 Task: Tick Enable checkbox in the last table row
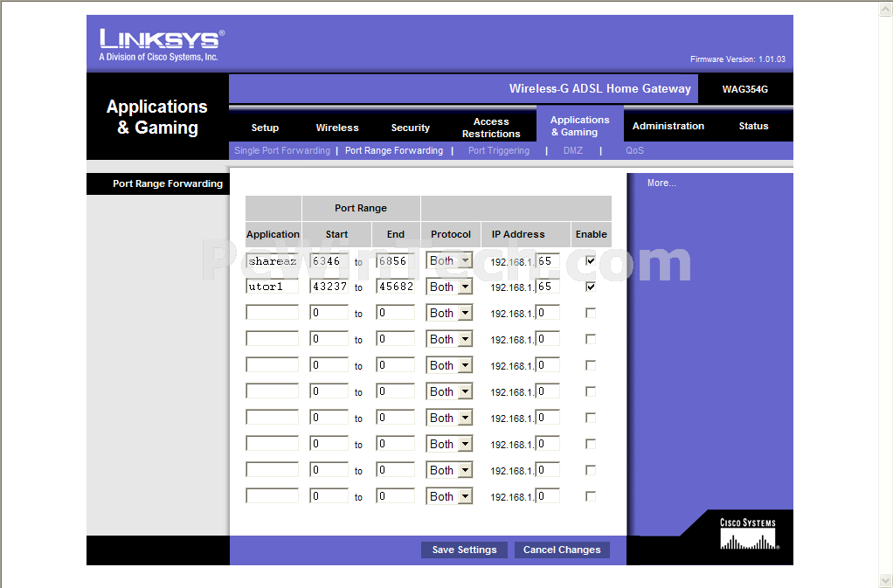591,496
